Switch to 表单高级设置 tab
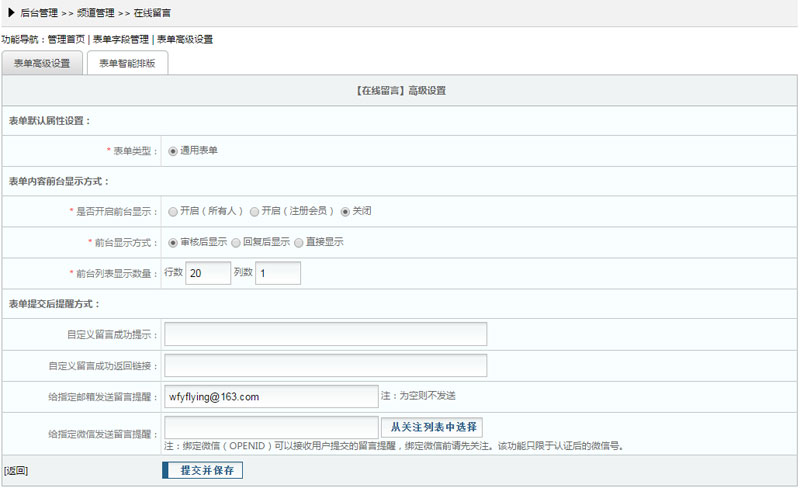This screenshot has width=800, height=488. [x=42, y=63]
